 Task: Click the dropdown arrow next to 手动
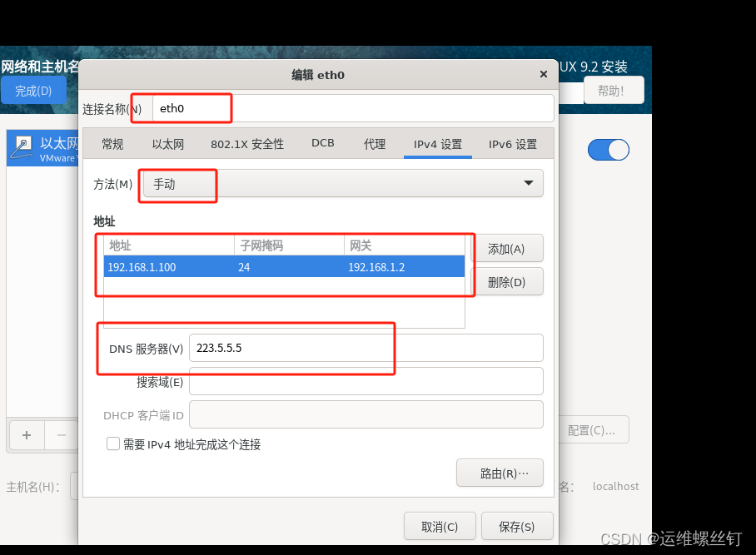(529, 183)
